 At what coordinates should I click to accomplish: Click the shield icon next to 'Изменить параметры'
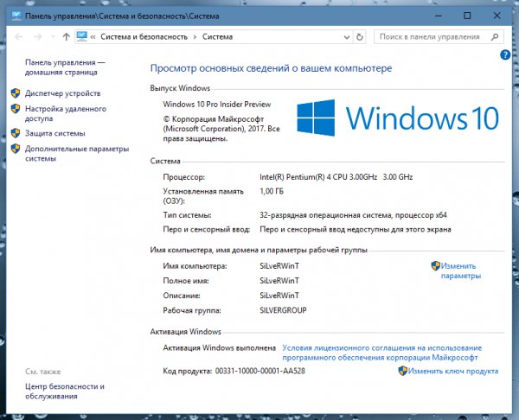[436, 266]
